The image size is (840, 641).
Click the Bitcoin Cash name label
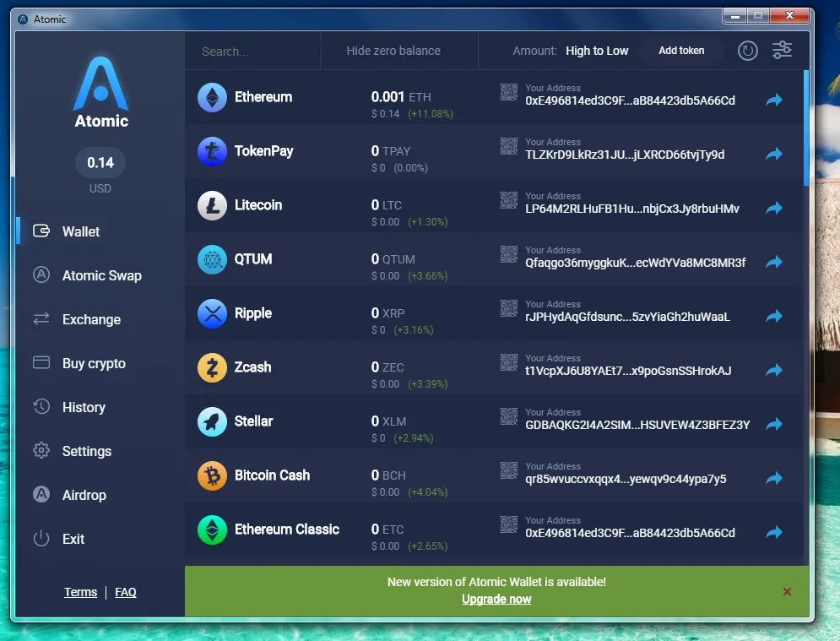pos(272,475)
